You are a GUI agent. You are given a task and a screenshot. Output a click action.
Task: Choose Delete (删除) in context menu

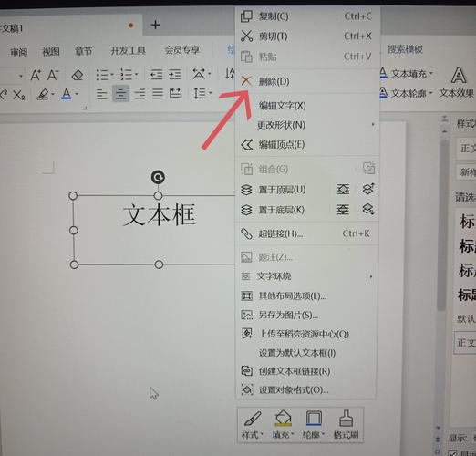(306, 81)
